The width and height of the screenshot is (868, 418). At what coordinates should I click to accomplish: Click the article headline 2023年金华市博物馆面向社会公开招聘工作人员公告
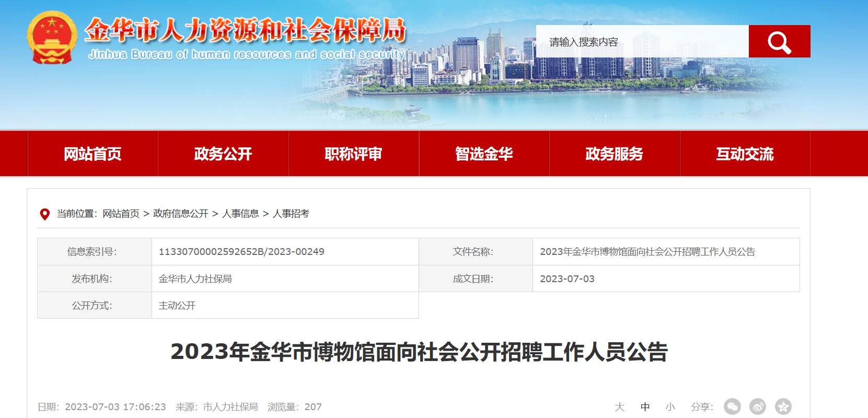point(419,352)
